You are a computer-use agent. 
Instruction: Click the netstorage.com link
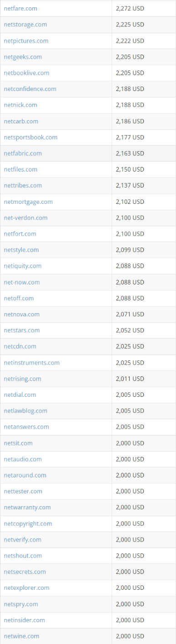[x=25, y=25]
